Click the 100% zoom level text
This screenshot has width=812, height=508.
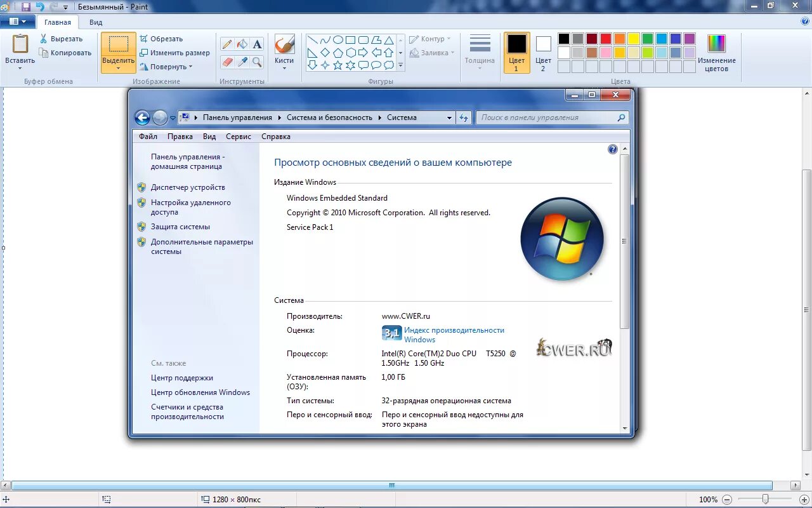point(708,500)
